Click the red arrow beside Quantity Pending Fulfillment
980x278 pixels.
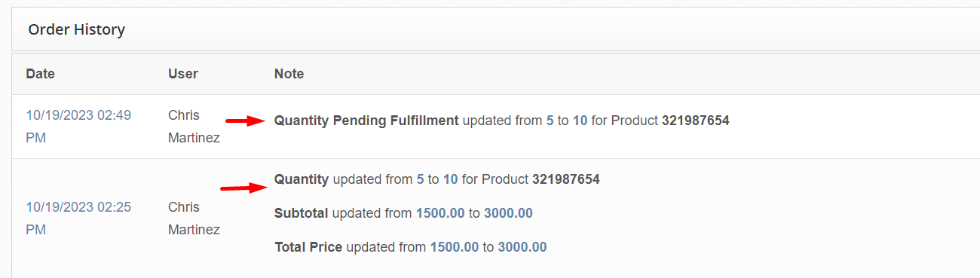[245, 120]
